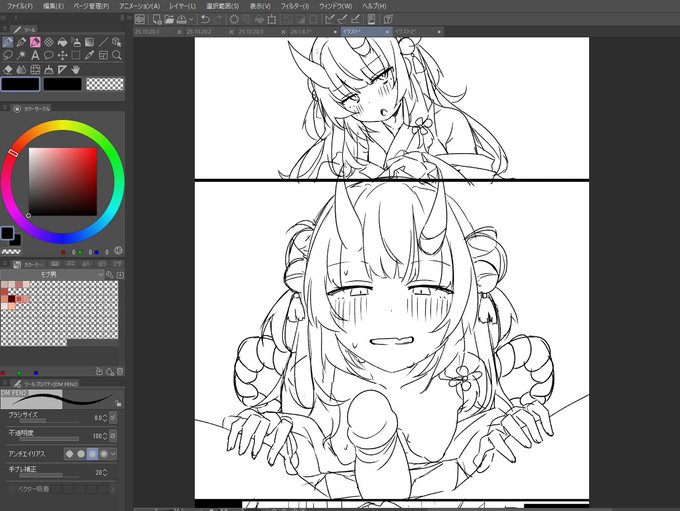
Task: Click the dark red swatch in color set
Action: pyautogui.click(x=12, y=299)
